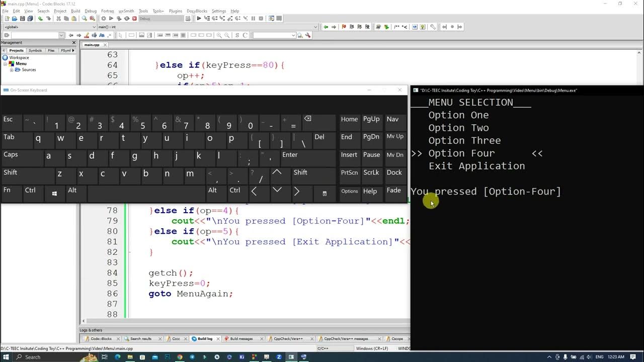The height and width of the screenshot is (362, 644).
Task: Open the DoxyBlocks menu
Action: [x=197, y=11]
